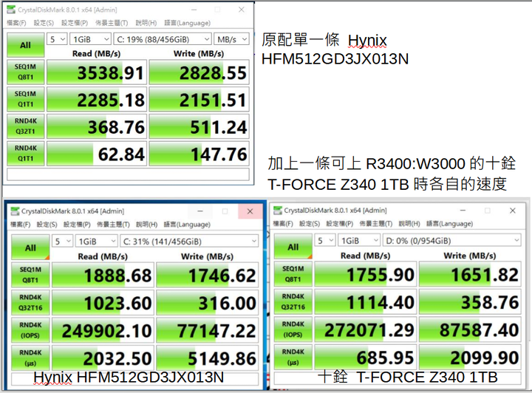Open test count dropdown in C: 19% window

pos(57,39)
